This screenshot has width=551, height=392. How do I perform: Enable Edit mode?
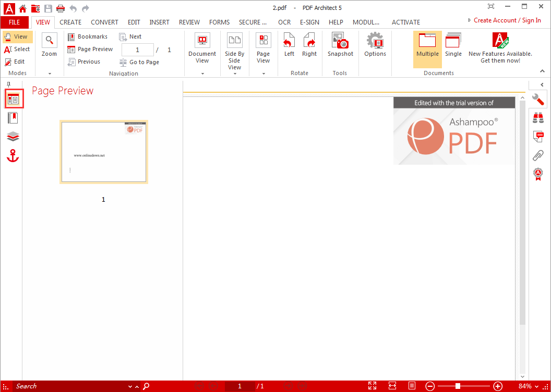15,62
